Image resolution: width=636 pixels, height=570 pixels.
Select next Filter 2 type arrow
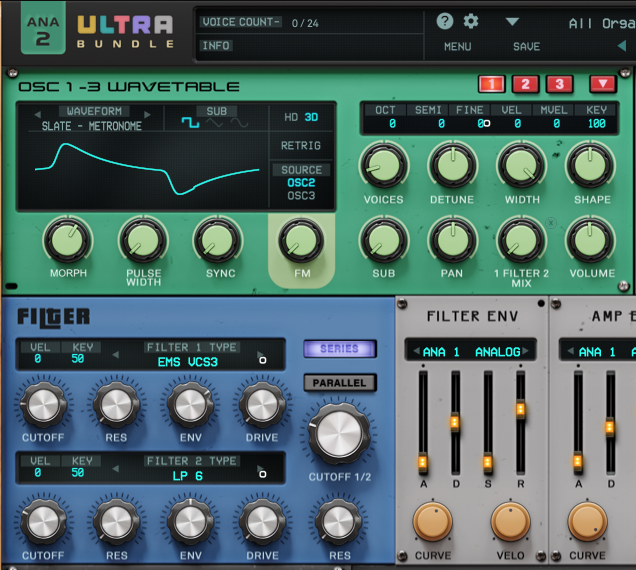pos(260,469)
